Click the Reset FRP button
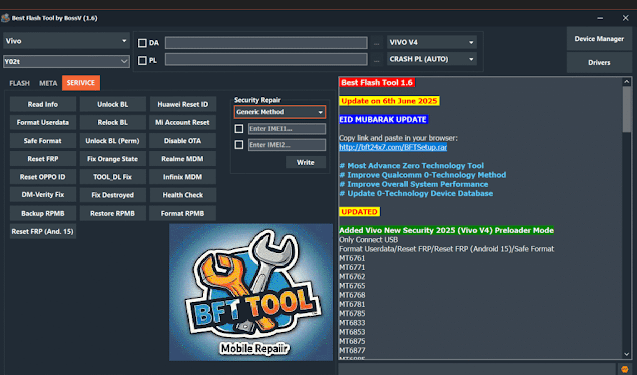 coord(43,159)
